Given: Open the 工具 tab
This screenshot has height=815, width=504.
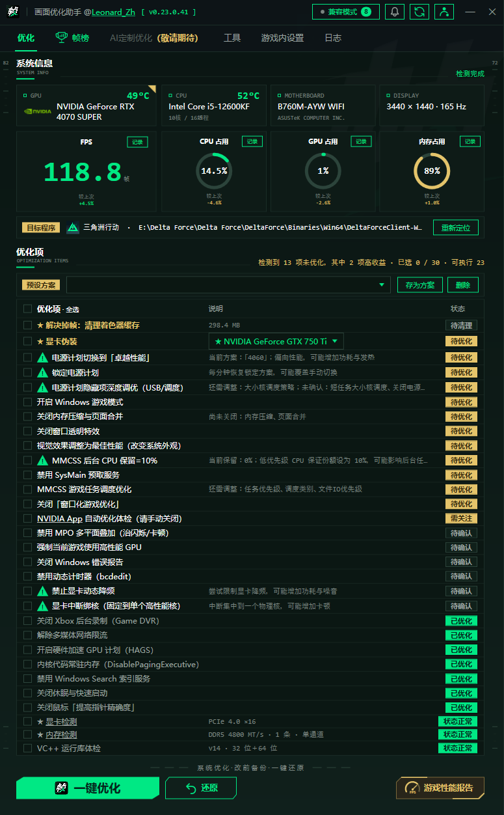Looking at the screenshot, I should 232,38.
